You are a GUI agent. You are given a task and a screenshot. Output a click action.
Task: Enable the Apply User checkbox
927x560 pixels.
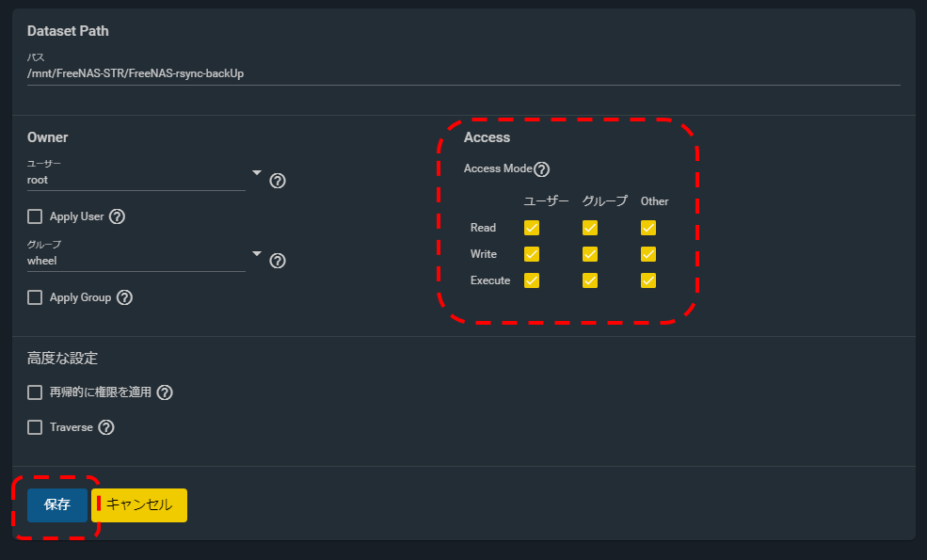[35, 216]
